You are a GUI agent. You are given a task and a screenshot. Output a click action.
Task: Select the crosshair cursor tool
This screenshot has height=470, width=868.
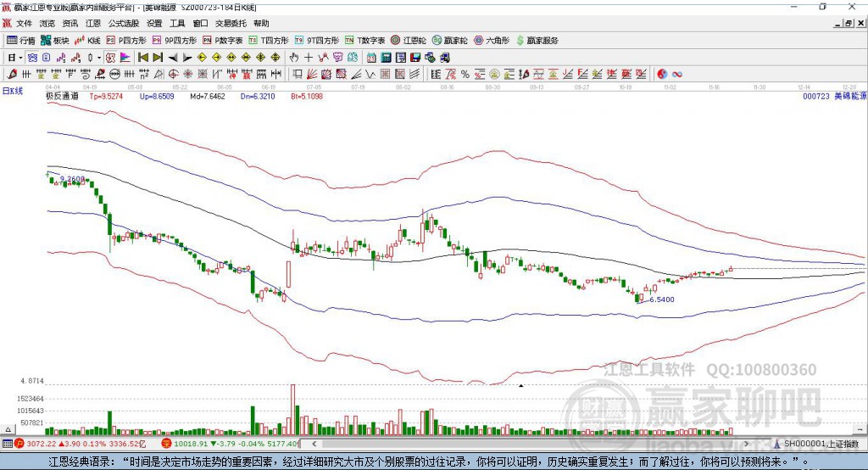click(x=309, y=58)
